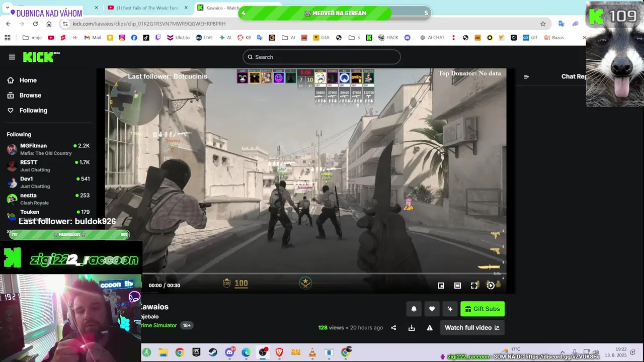Open the Uložto bookmark
Screen dimensions: 644x362
coord(179,38)
